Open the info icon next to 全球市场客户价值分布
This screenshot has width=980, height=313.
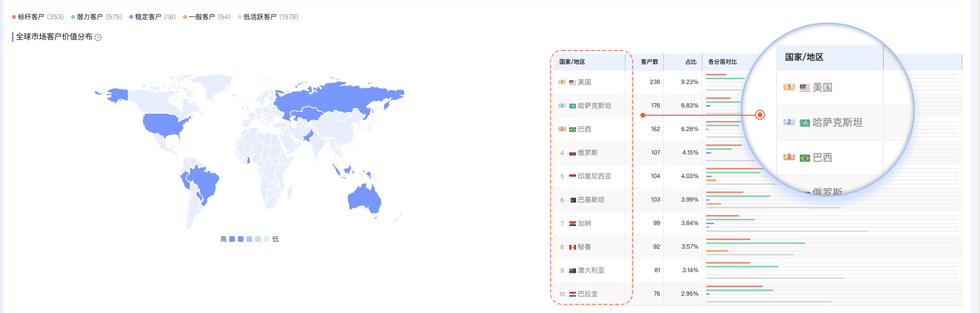click(x=98, y=37)
